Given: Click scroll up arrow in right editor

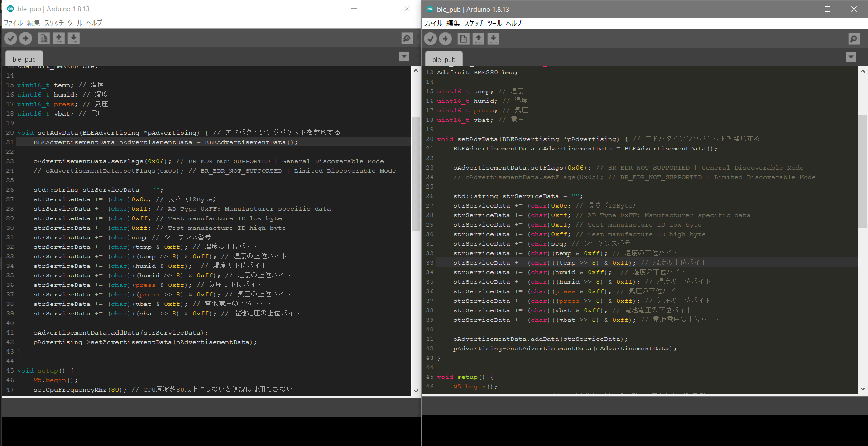Looking at the screenshot, I should click(x=863, y=71).
